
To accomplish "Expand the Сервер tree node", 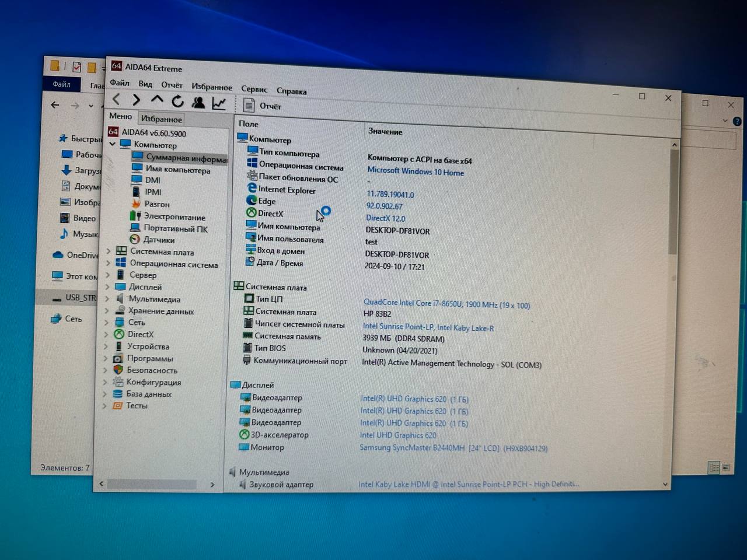I will click(107, 275).
